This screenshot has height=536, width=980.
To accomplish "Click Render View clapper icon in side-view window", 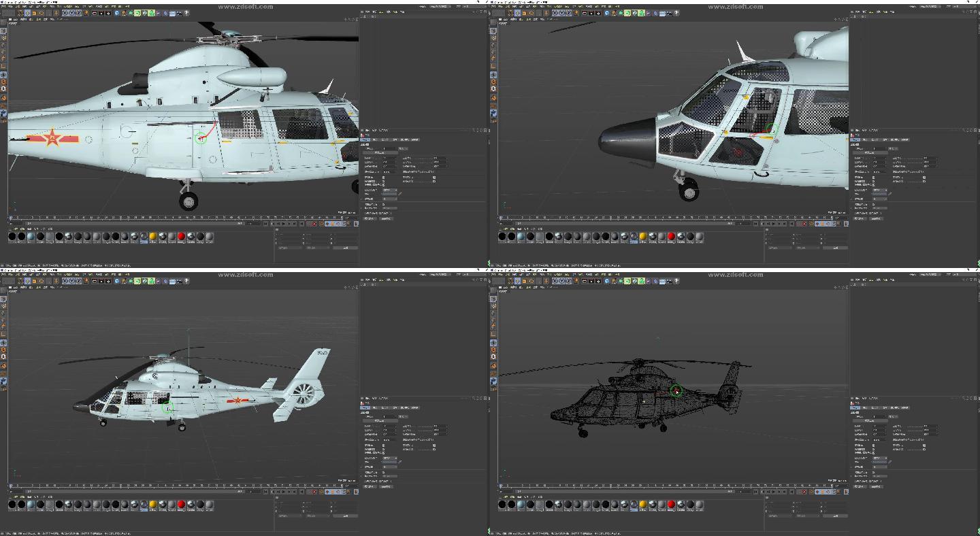I will [x=95, y=13].
